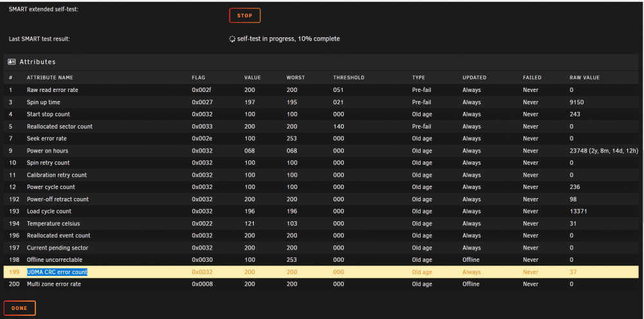Click raw value 23748 (2y, 8m, 14d, 12h)
The width and height of the screenshot is (644, 319).
[604, 150]
